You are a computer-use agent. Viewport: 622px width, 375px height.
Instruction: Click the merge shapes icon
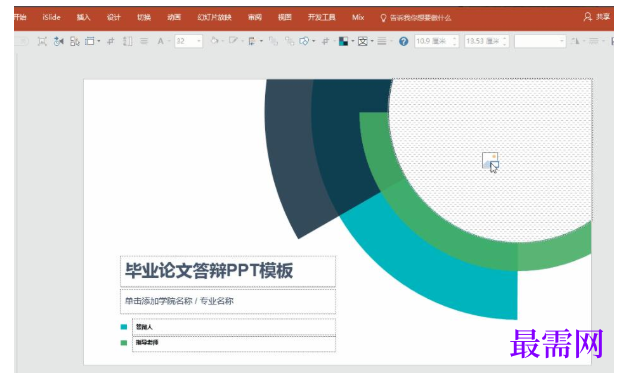coord(305,41)
